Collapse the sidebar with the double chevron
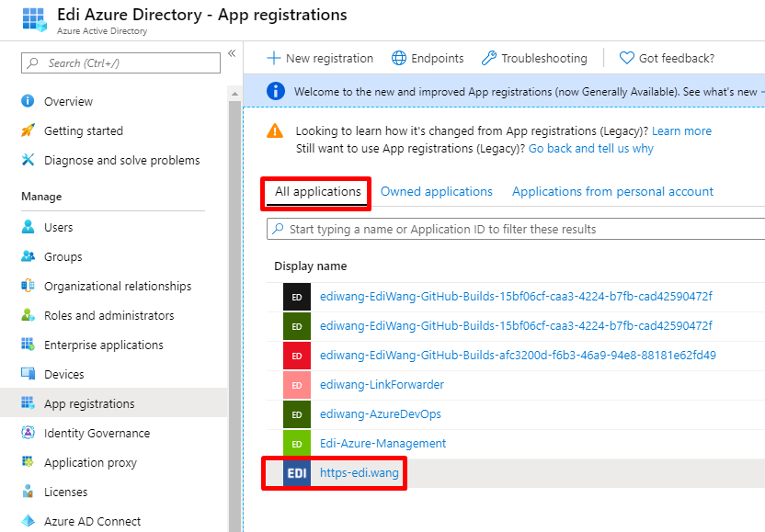The height and width of the screenshot is (532, 765). [x=232, y=53]
